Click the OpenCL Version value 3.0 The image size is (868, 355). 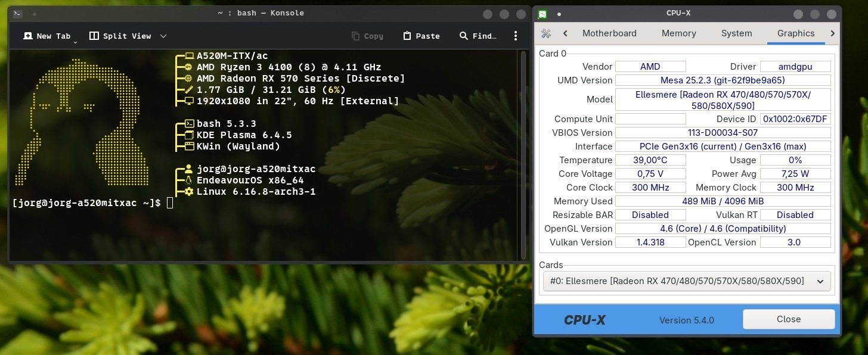click(795, 242)
